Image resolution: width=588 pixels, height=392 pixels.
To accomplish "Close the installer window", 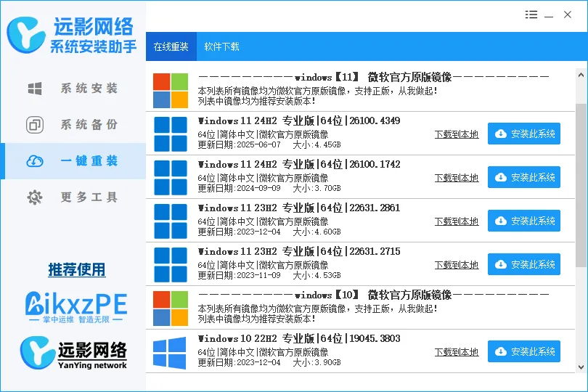I will [568, 15].
